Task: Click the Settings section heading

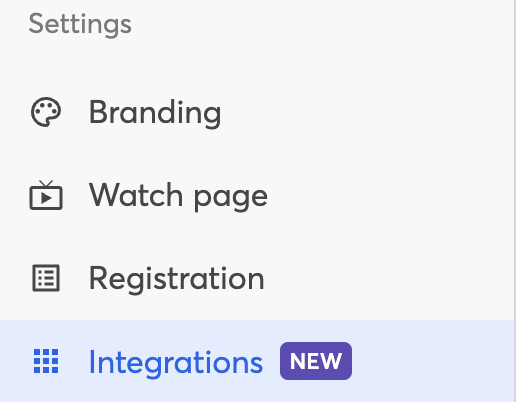Action: pyautogui.click(x=80, y=24)
